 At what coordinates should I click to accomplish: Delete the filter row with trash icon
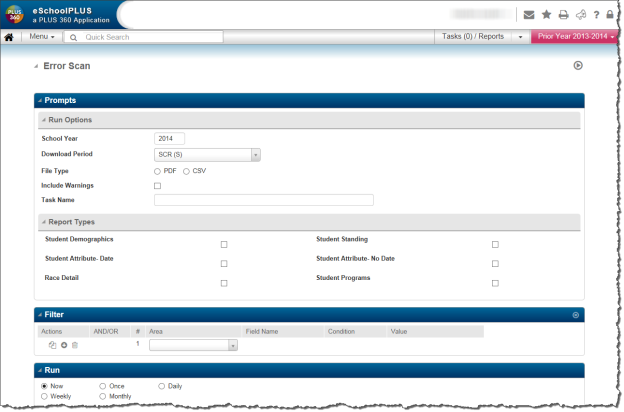click(x=75, y=345)
